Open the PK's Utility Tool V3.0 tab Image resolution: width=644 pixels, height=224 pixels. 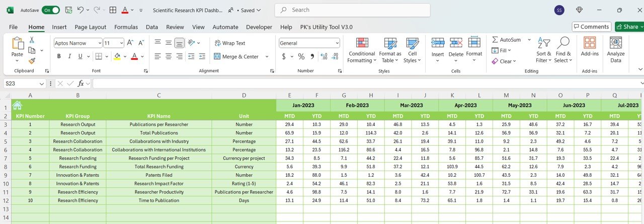pyautogui.click(x=326, y=27)
